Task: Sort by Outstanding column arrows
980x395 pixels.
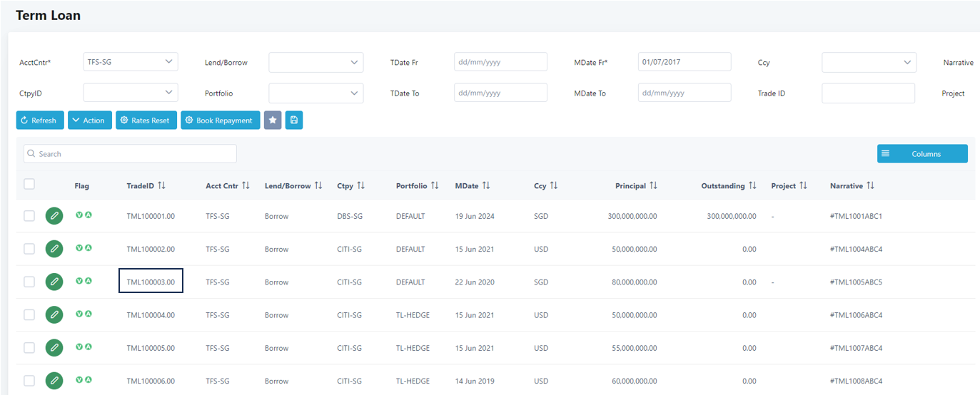Action: [x=752, y=185]
